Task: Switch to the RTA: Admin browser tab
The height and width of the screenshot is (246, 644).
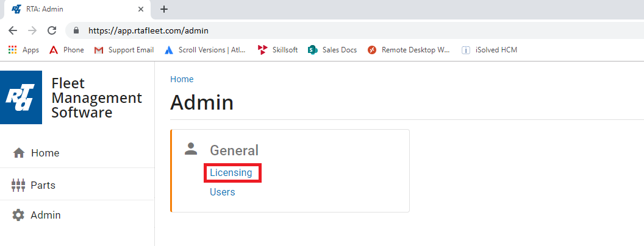Action: tap(67, 9)
